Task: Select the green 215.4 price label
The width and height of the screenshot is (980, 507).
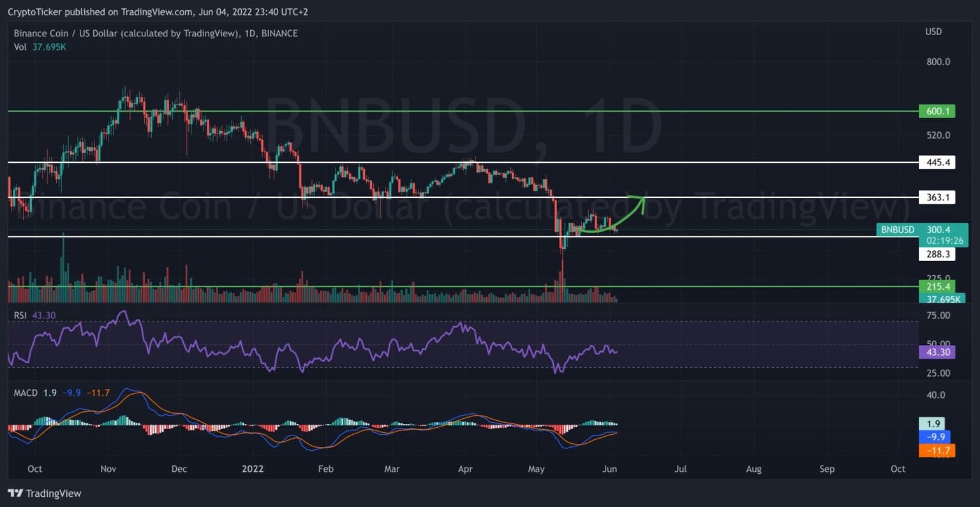Action: point(937,287)
